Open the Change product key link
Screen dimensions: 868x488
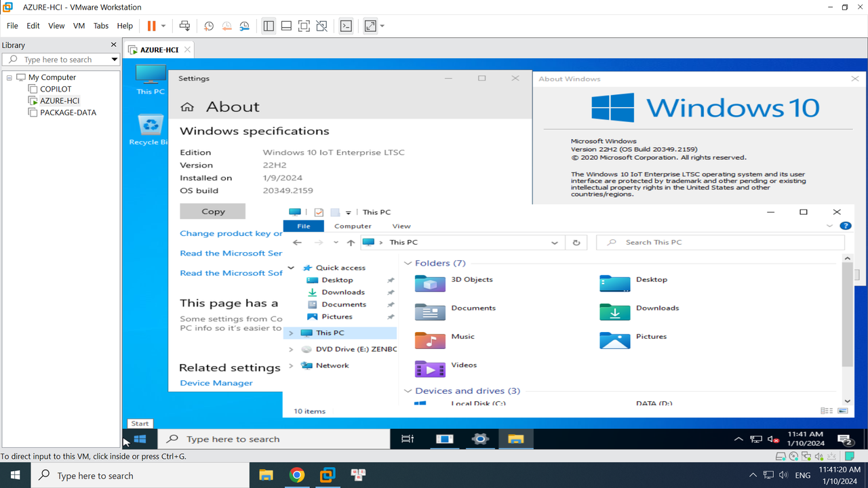[x=231, y=233]
